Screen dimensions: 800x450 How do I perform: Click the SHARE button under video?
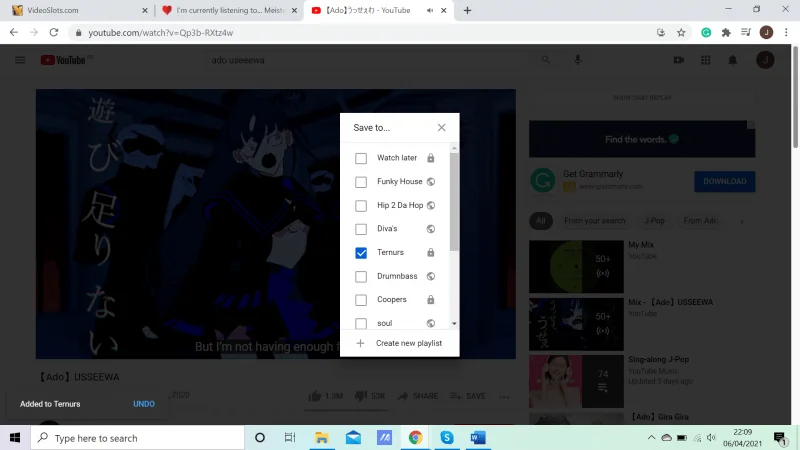click(x=418, y=396)
